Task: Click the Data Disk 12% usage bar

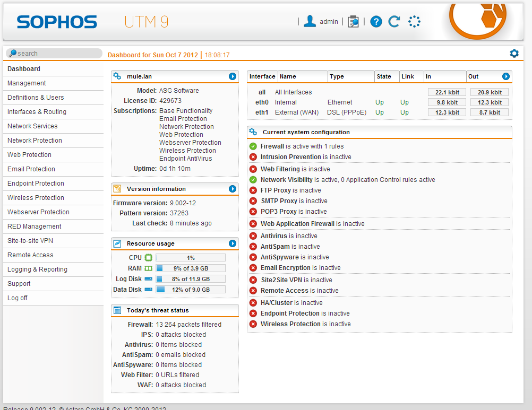Action: (191, 290)
